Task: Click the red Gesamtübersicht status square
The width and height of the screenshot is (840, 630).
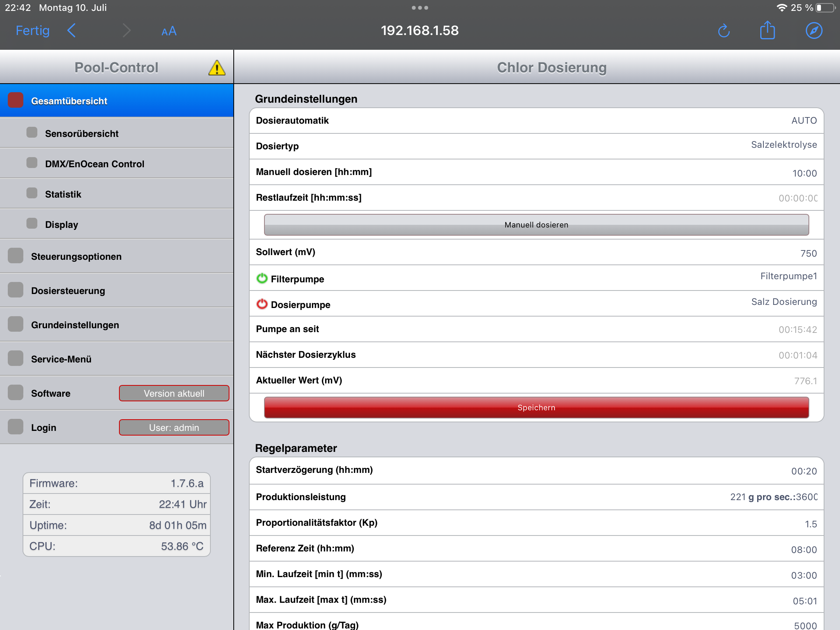Action: click(x=16, y=100)
